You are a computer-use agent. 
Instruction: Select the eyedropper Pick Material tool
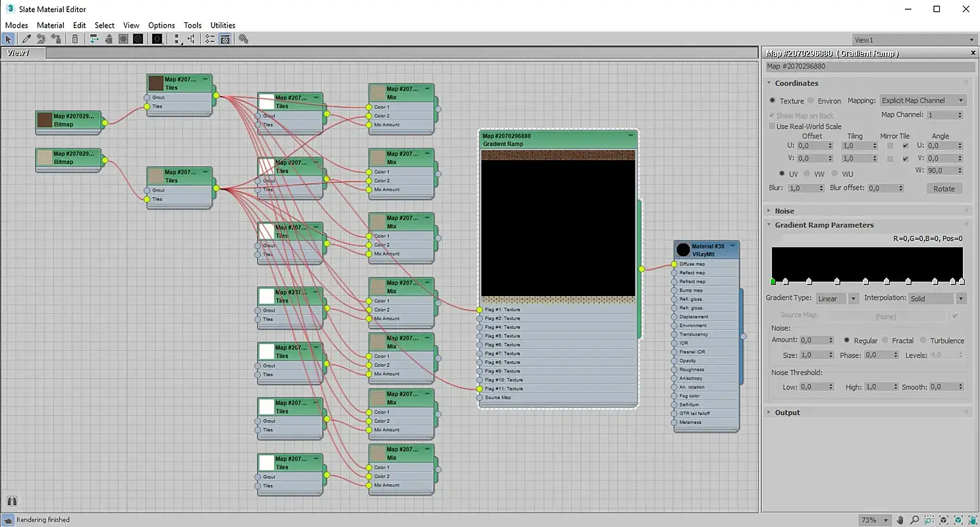(x=27, y=39)
